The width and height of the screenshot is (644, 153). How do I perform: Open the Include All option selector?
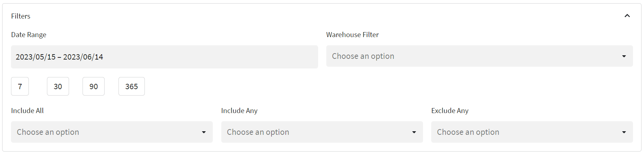point(112,132)
